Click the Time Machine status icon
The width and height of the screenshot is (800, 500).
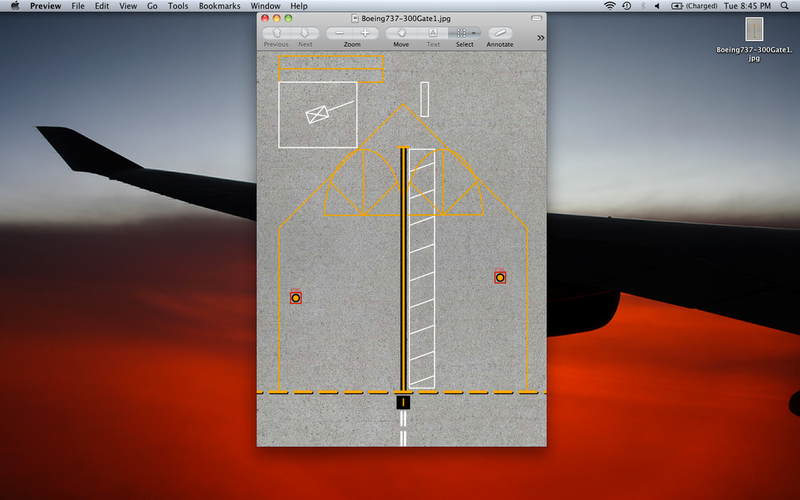[627, 6]
